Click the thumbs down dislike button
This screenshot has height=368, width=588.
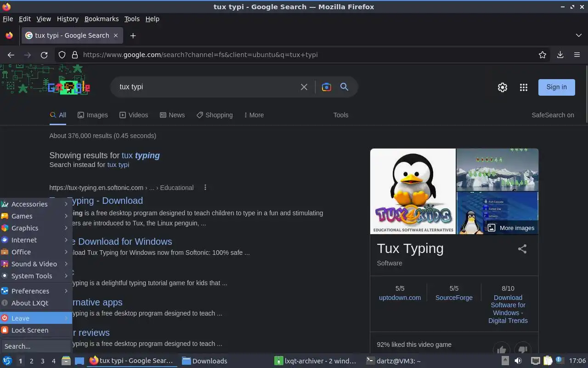coord(522,350)
